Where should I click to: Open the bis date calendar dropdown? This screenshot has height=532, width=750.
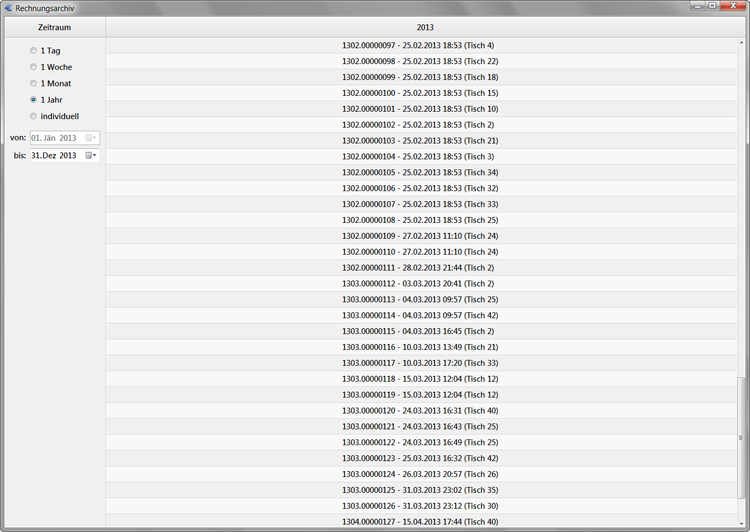coord(91,155)
